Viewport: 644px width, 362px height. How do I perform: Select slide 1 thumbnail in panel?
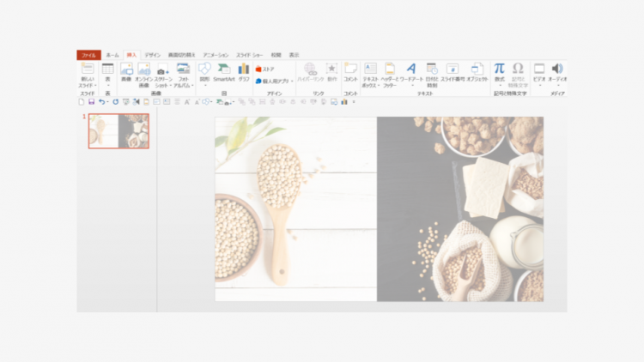(x=118, y=131)
